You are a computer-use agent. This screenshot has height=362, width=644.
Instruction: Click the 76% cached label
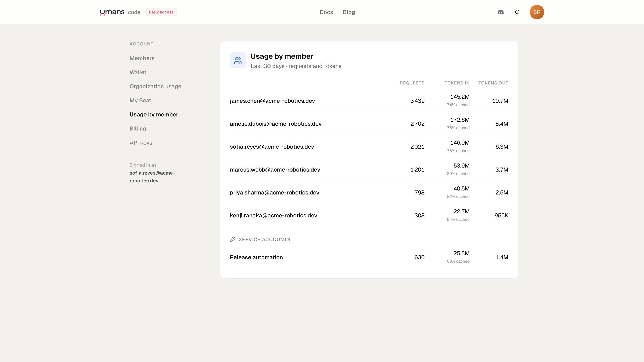(x=458, y=128)
